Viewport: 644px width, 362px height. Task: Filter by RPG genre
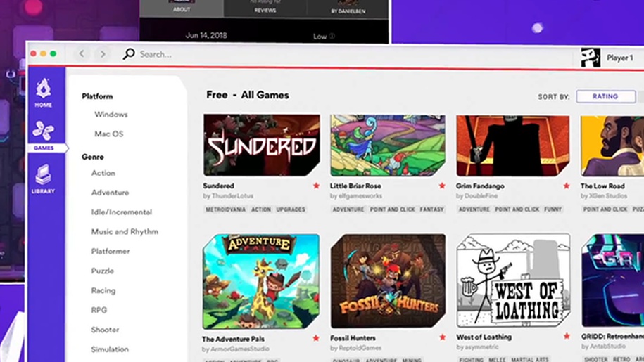[x=99, y=311]
